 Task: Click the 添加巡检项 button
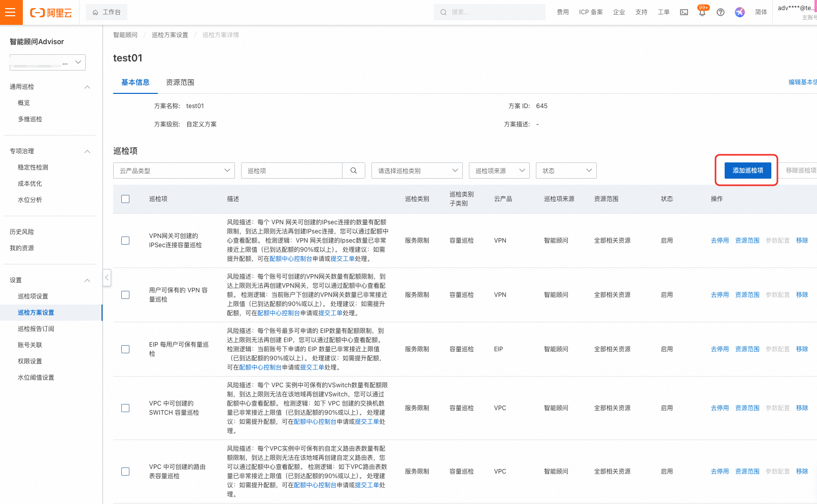pyautogui.click(x=747, y=171)
